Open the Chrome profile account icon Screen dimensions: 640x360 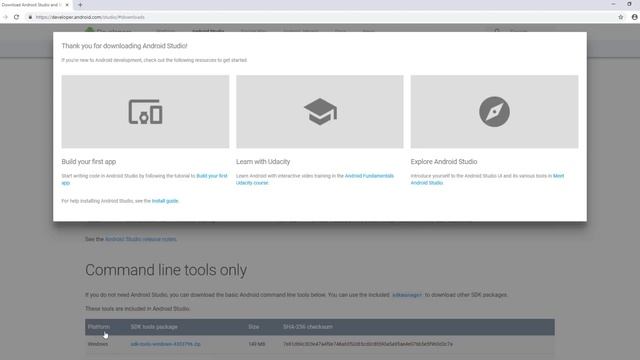coord(635,17)
